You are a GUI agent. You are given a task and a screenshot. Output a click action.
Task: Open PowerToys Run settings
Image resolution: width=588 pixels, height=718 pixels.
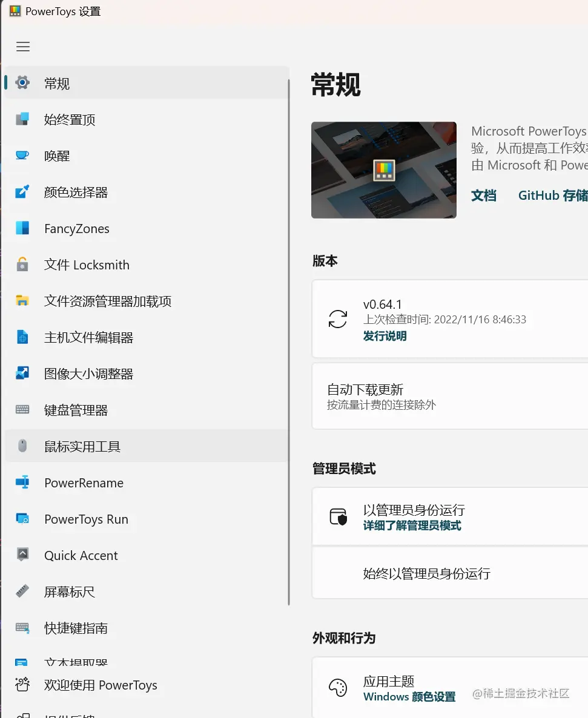[147, 518]
